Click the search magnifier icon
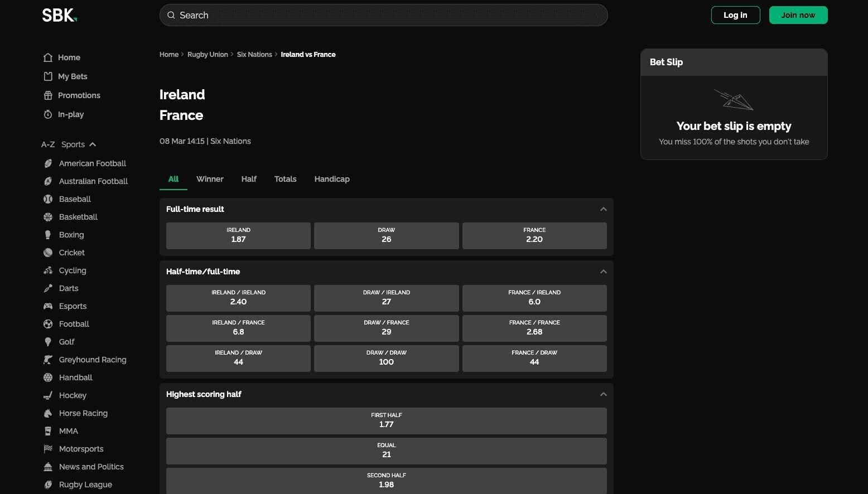The height and width of the screenshot is (494, 868). [171, 15]
